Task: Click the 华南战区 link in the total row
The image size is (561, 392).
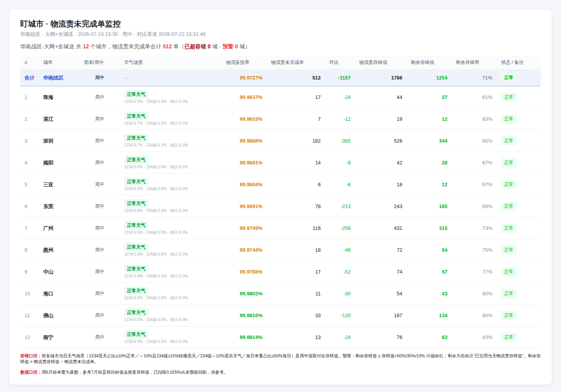Action: pyautogui.click(x=53, y=78)
